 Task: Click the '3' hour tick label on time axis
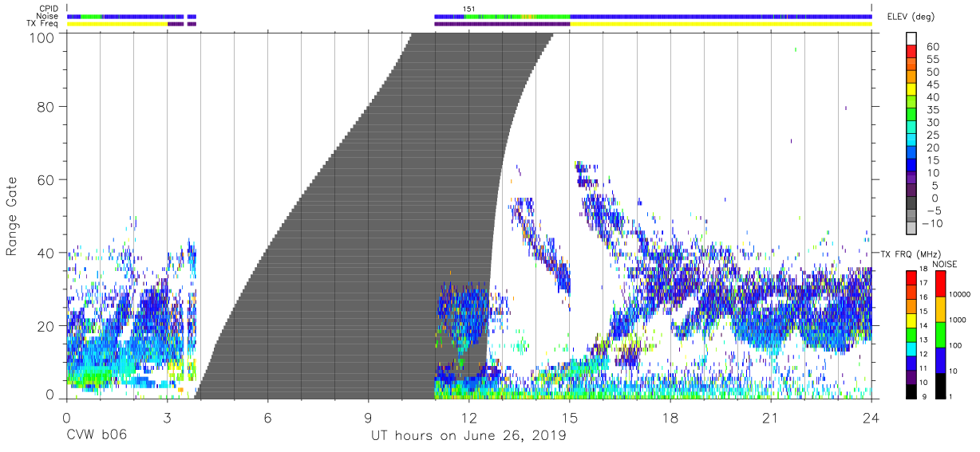pos(167,419)
